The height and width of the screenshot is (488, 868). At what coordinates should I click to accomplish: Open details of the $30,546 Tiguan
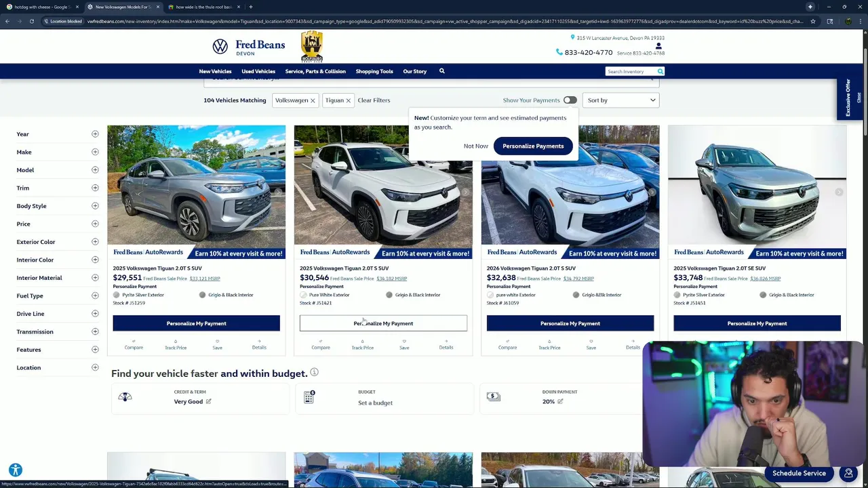446,345
